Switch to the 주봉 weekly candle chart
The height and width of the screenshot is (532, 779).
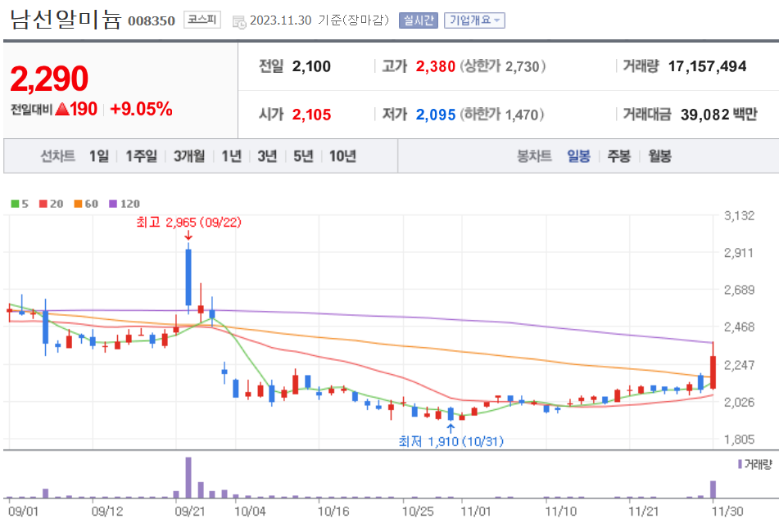tap(619, 156)
